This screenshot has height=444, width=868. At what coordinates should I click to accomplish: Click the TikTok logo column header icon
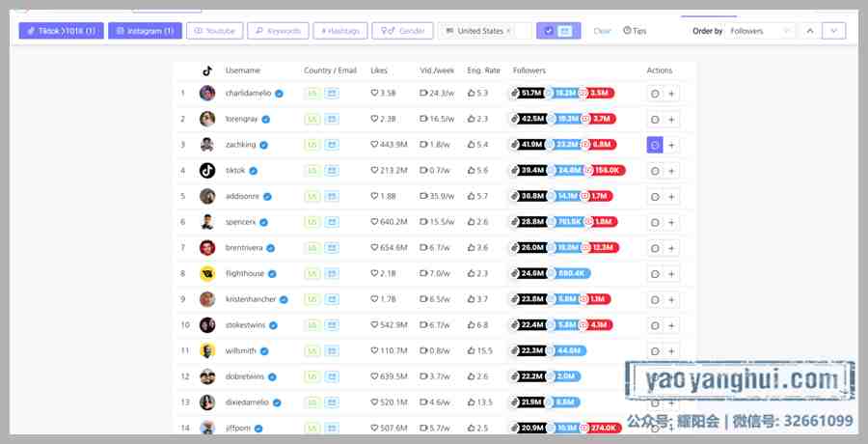coord(207,70)
